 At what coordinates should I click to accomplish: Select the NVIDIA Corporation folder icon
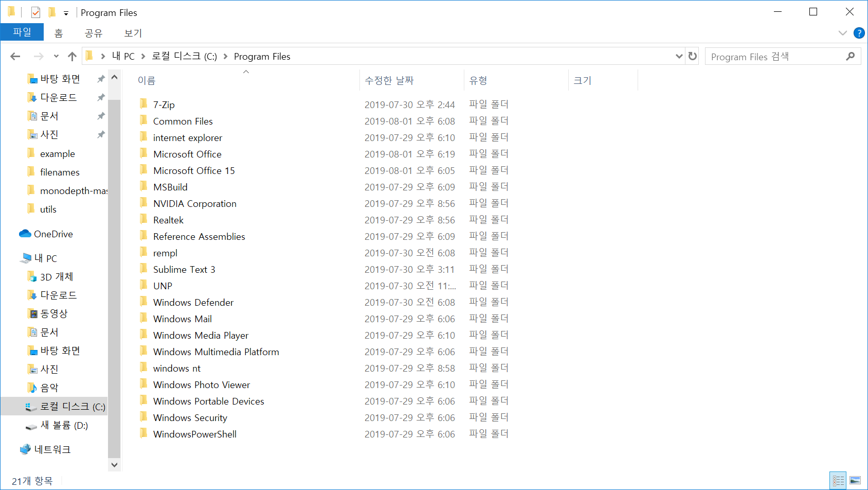(x=143, y=203)
